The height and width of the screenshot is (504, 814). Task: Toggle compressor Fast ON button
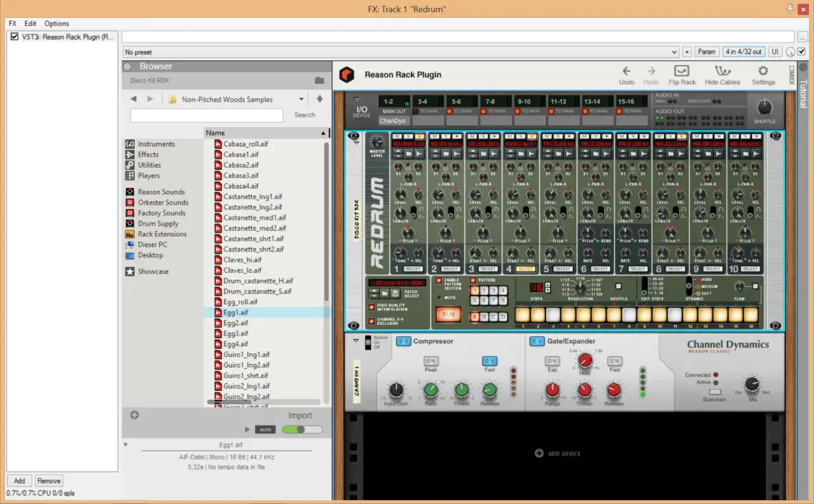(x=489, y=361)
